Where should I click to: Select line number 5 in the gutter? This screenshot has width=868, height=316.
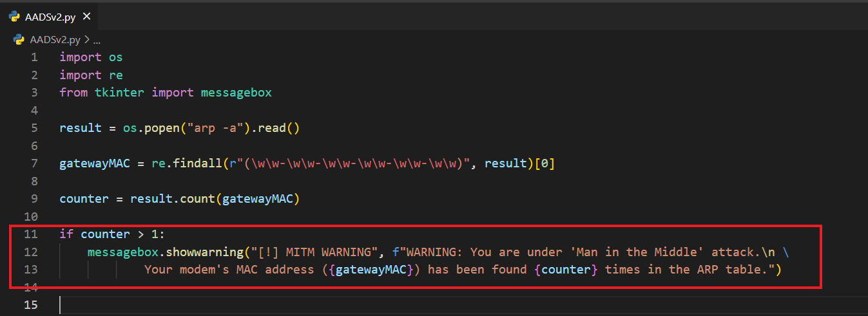point(34,128)
